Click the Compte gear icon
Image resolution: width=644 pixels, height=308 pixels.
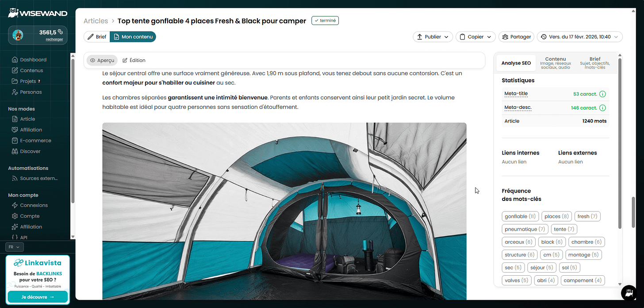click(x=15, y=216)
